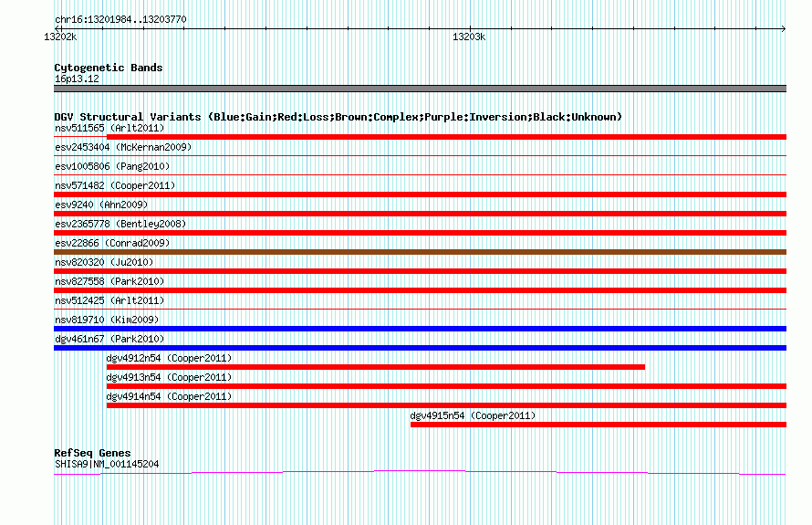Click the gray 16p13.12 cytogenetic band bar
The image size is (812, 525).
[x=420, y=89]
